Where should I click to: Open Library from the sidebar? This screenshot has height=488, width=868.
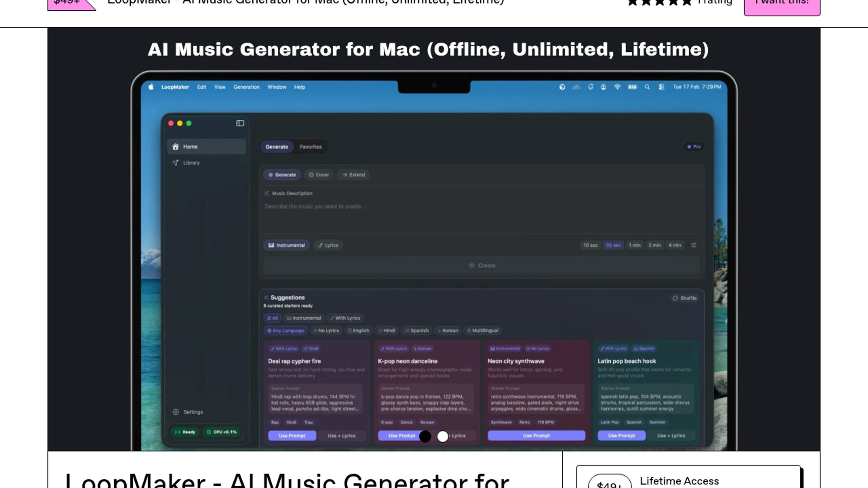(x=191, y=163)
